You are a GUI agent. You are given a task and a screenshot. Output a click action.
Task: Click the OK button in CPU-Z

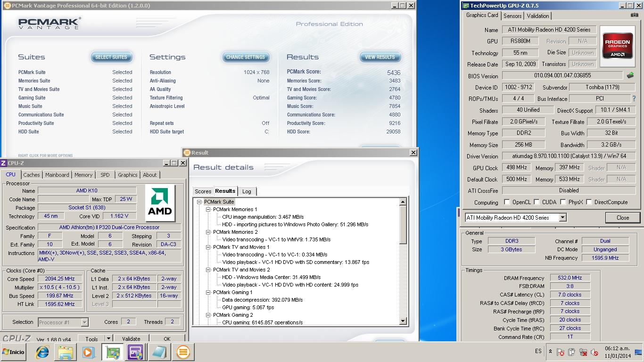(x=167, y=339)
